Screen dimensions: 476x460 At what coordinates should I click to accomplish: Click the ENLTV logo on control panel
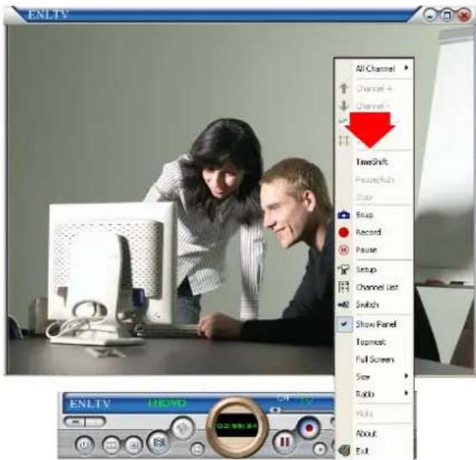point(90,404)
